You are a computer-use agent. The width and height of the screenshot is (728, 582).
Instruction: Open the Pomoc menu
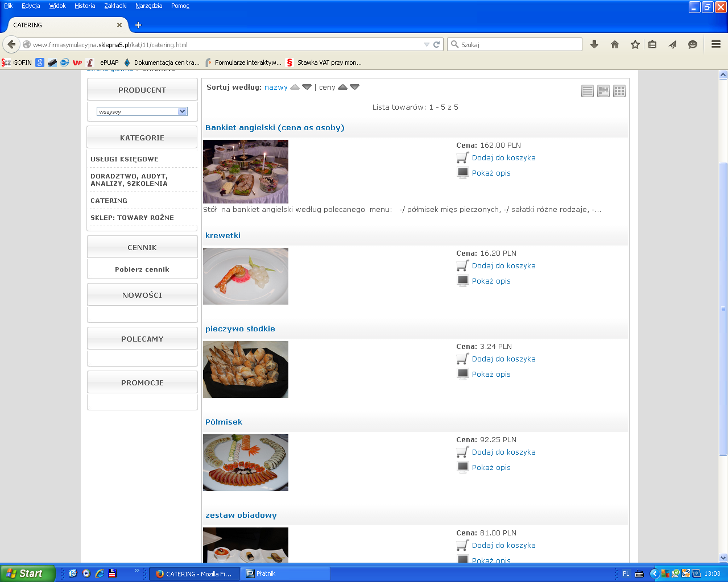(x=180, y=6)
